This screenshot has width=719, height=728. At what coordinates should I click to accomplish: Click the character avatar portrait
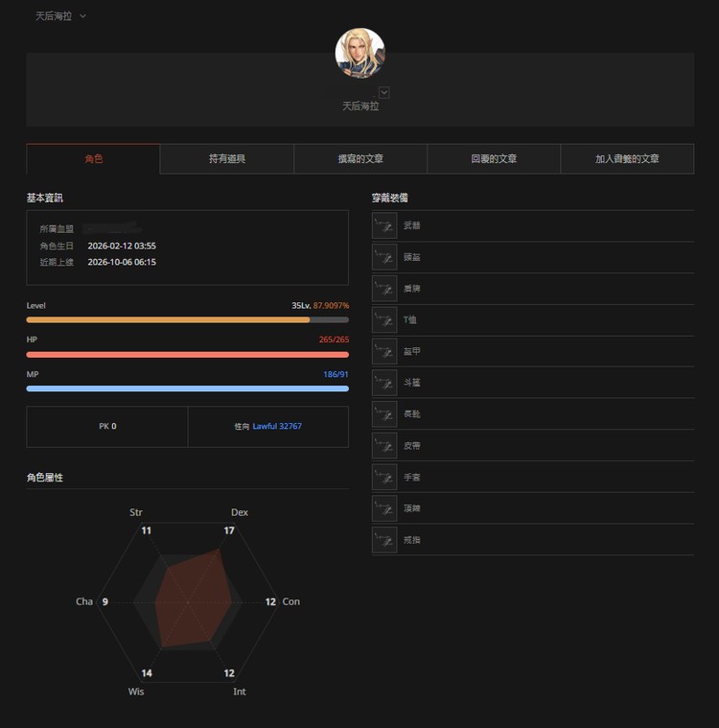tap(360, 53)
